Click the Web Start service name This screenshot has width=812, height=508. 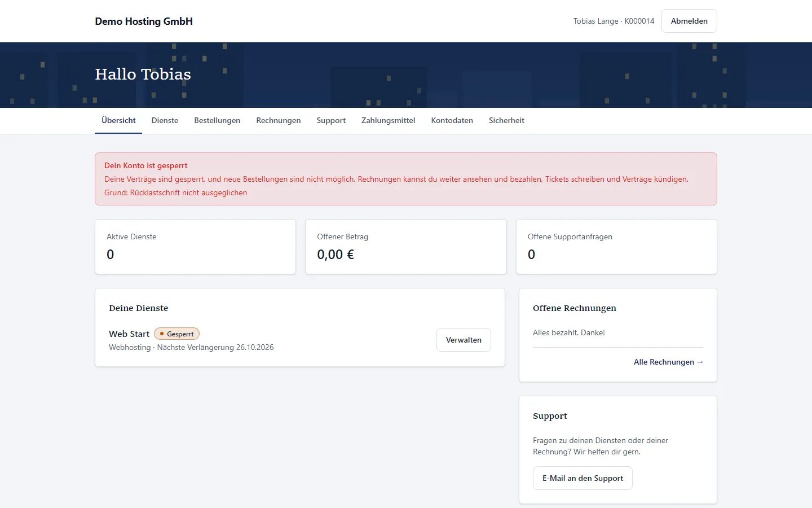[129, 334]
